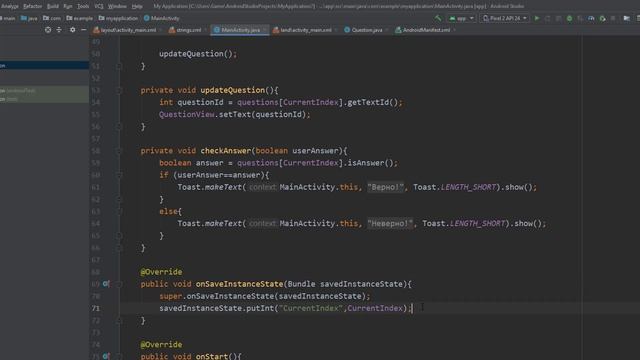Click onStart method name on line 75
640x360 pixels.
tap(211, 356)
